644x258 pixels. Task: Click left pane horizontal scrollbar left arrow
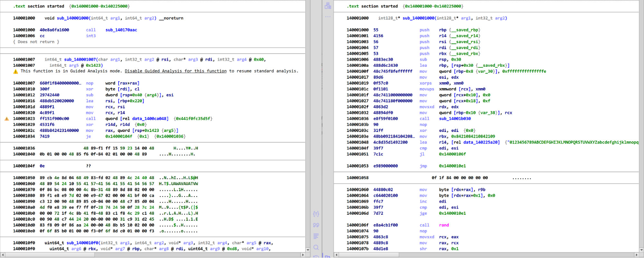[x=3, y=255]
